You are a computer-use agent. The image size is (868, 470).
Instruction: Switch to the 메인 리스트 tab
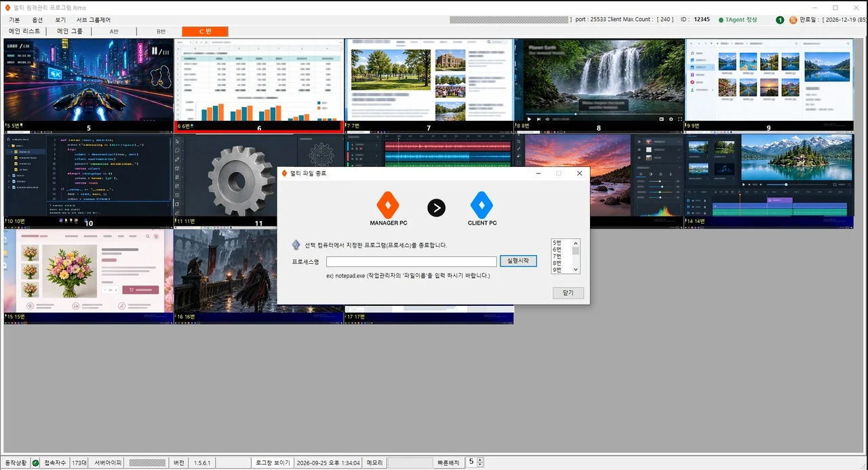click(x=24, y=31)
